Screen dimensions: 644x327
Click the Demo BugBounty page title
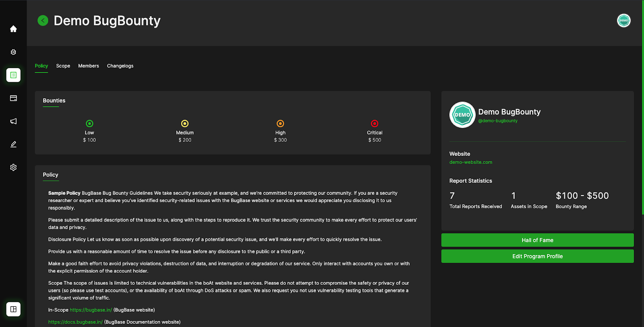[x=107, y=21]
